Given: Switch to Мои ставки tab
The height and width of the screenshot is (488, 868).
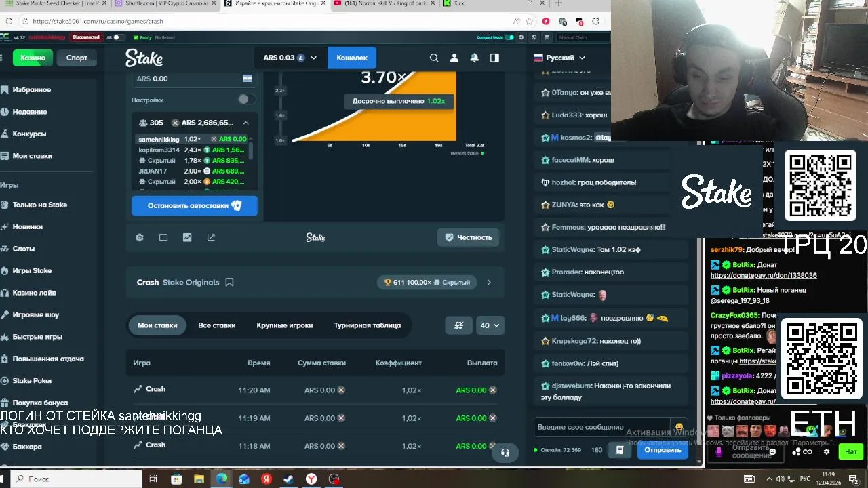Looking at the screenshot, I should tap(157, 325).
